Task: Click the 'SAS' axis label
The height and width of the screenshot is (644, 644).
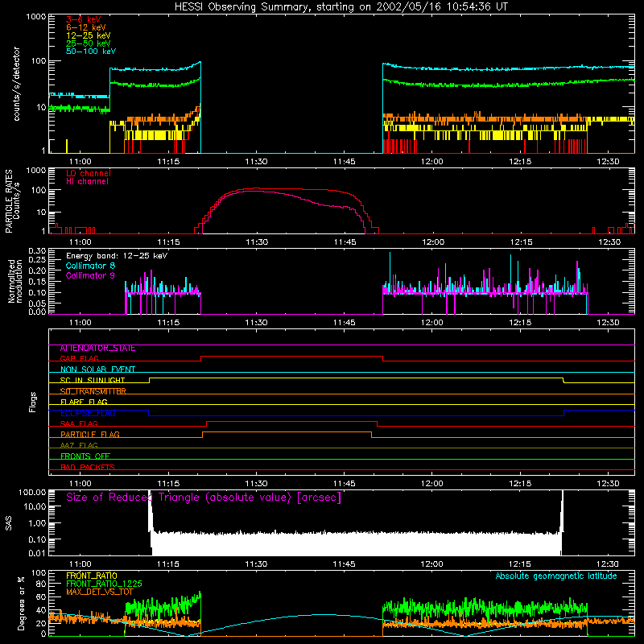Action: click(x=9, y=523)
